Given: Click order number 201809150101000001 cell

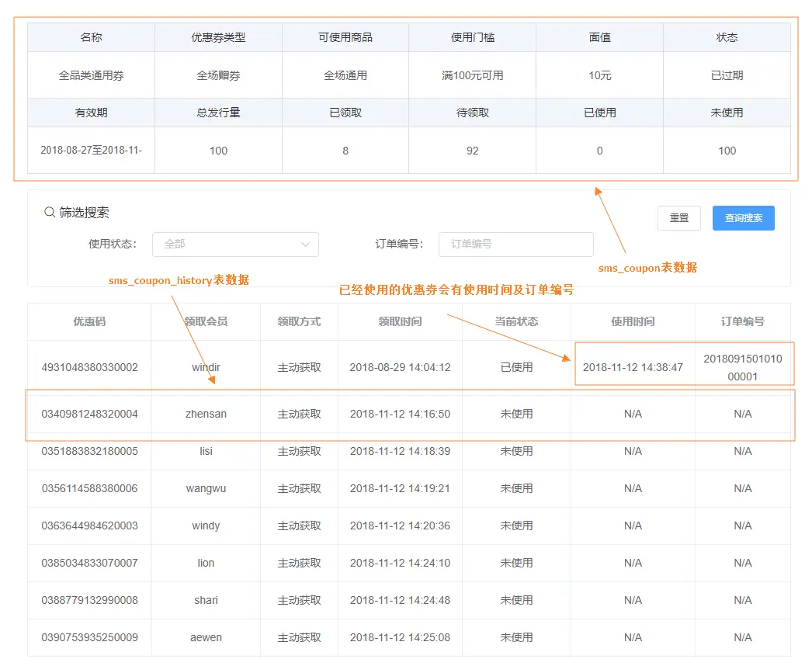Looking at the screenshot, I should [743, 367].
